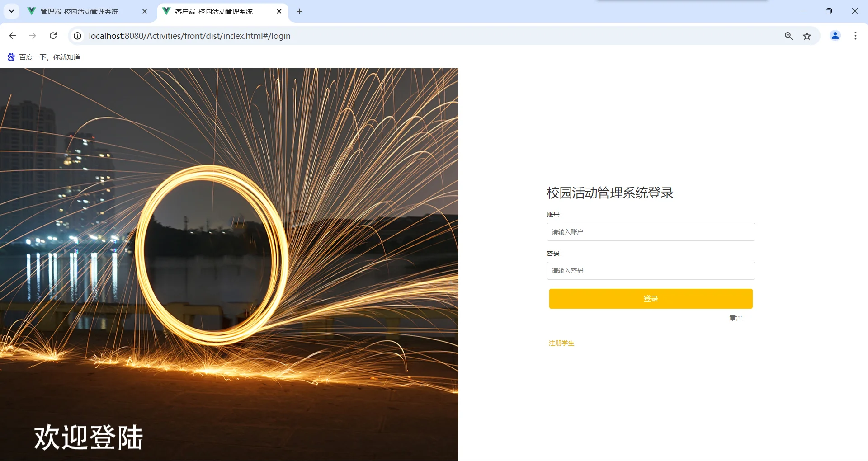Click the yellow 登录 login button
The height and width of the screenshot is (461, 868).
pyautogui.click(x=650, y=298)
